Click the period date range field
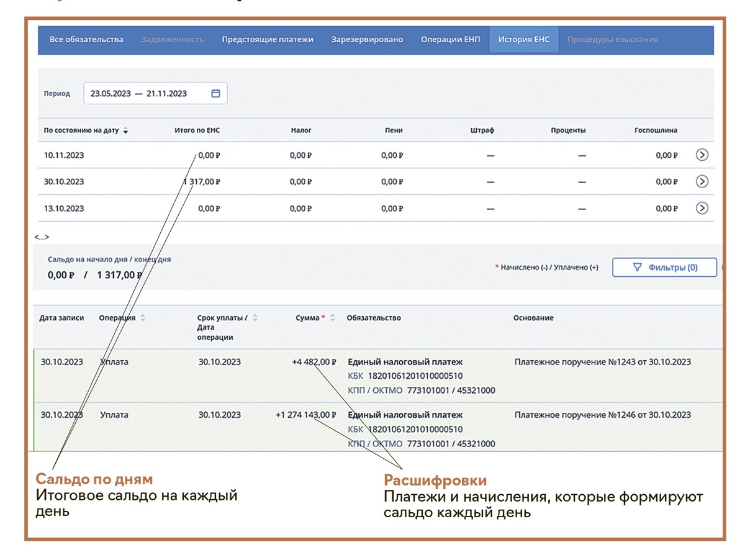This screenshot has height=560, width=745. [x=149, y=94]
